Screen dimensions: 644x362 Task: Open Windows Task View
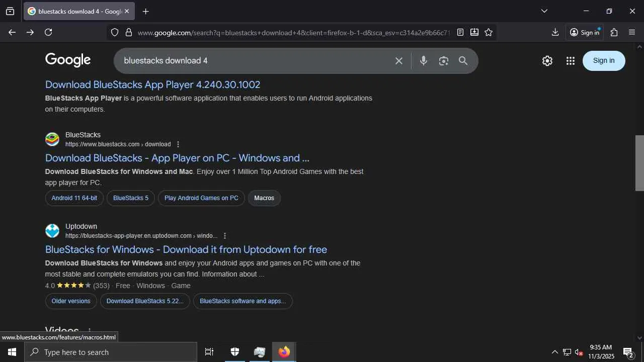click(x=209, y=352)
